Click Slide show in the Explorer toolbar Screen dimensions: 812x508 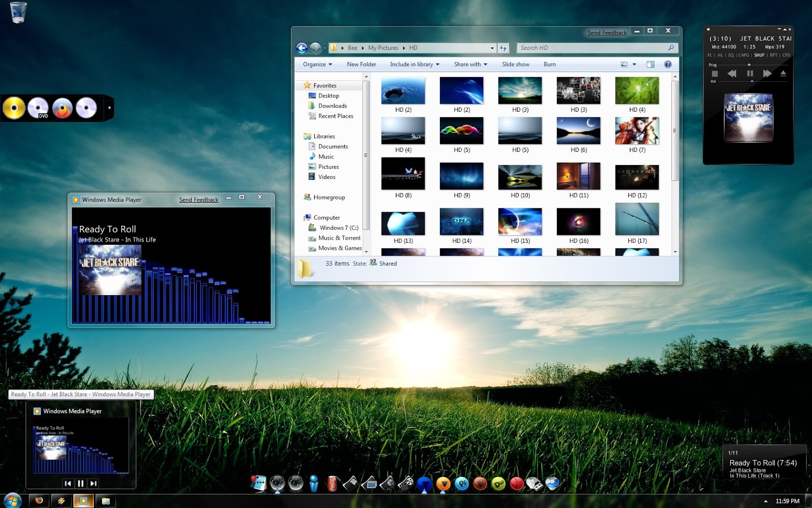[516, 65]
